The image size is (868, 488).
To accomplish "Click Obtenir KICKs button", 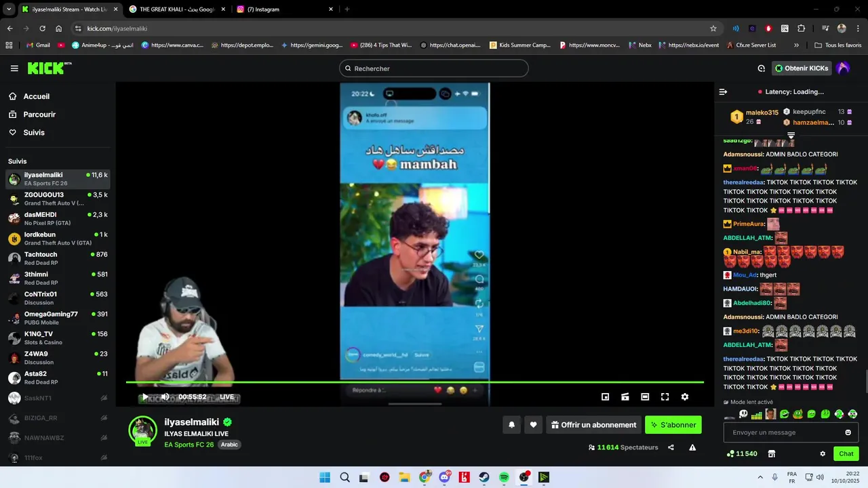I will [x=801, y=68].
